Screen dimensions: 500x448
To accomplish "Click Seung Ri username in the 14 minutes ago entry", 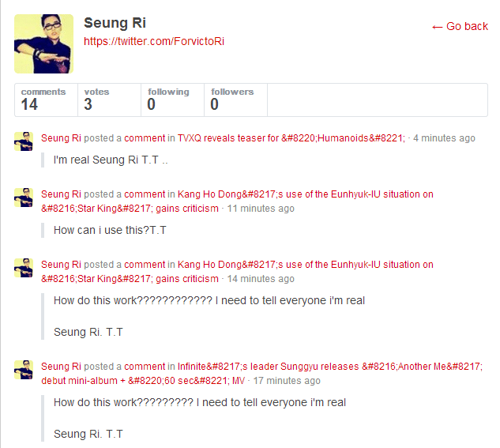I will pyautogui.click(x=61, y=265).
